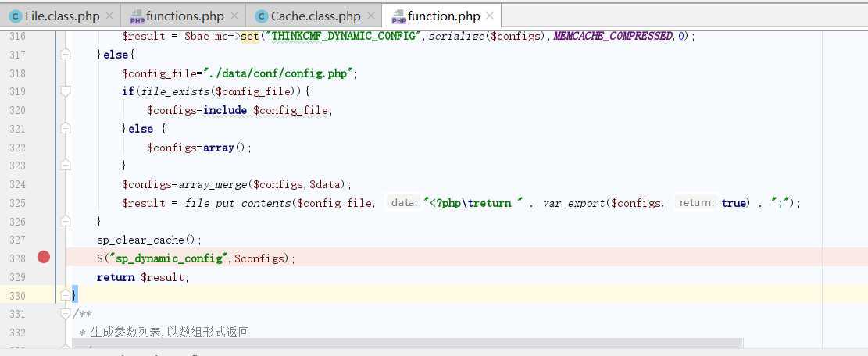Screen dimensions: 868x356
Task: Remove the breakpoint on line 328
Action: pyautogui.click(x=44, y=257)
